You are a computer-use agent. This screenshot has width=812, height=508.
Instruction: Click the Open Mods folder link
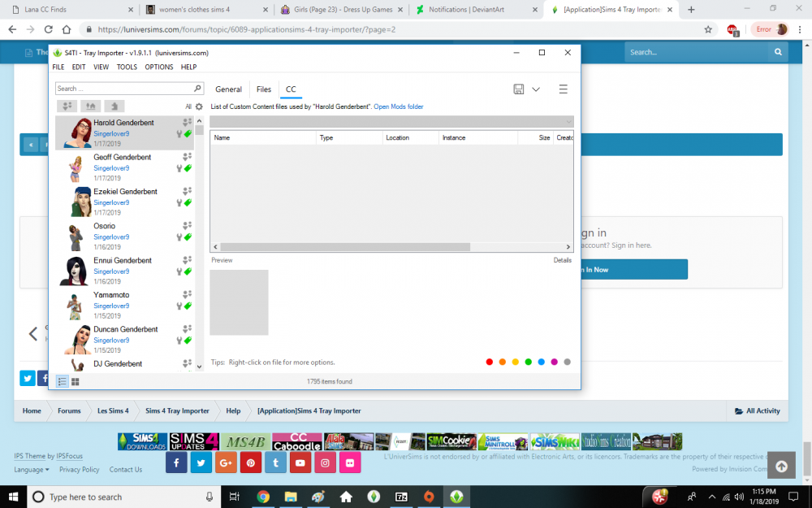coord(398,106)
